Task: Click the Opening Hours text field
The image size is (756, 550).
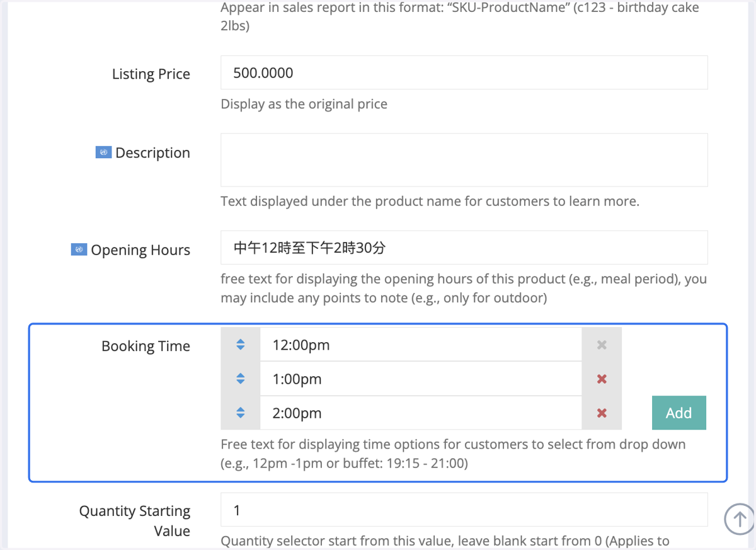Action: pyautogui.click(x=464, y=248)
